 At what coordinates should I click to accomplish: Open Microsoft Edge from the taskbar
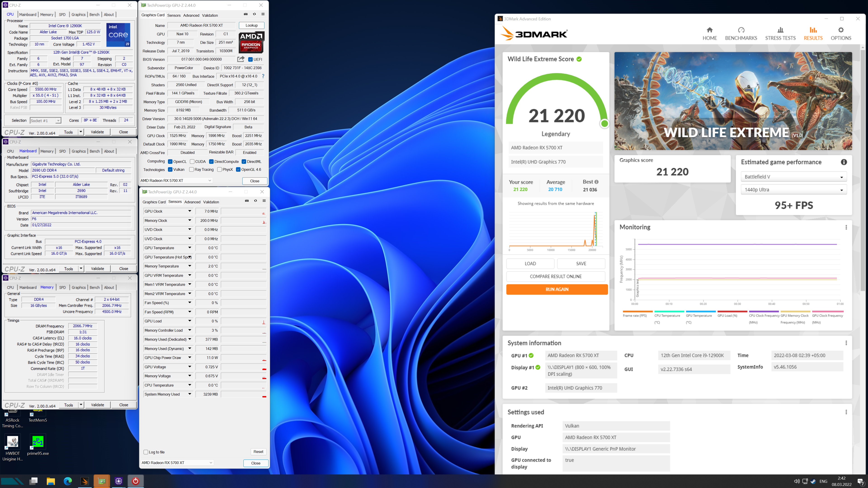coord(68,481)
